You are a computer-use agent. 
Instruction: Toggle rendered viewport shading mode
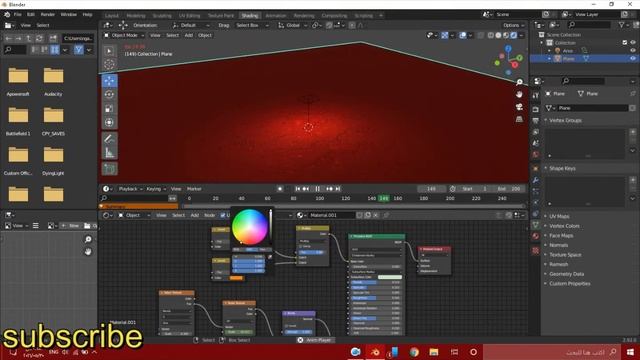(x=514, y=36)
